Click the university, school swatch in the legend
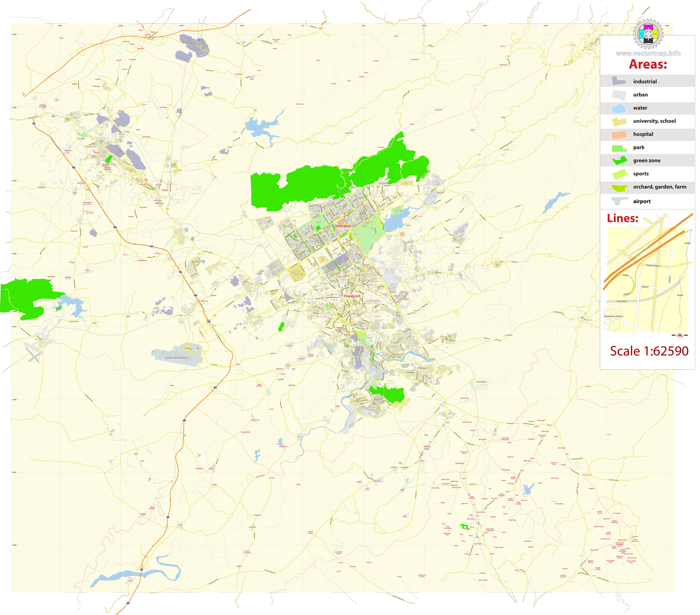Screen dimensions: 700x615 click(x=619, y=122)
